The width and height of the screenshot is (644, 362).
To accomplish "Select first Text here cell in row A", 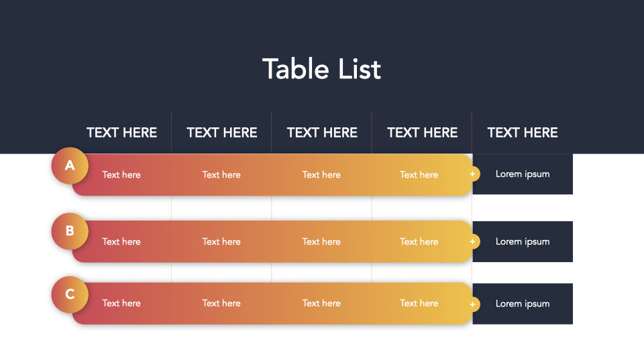I will (x=121, y=175).
